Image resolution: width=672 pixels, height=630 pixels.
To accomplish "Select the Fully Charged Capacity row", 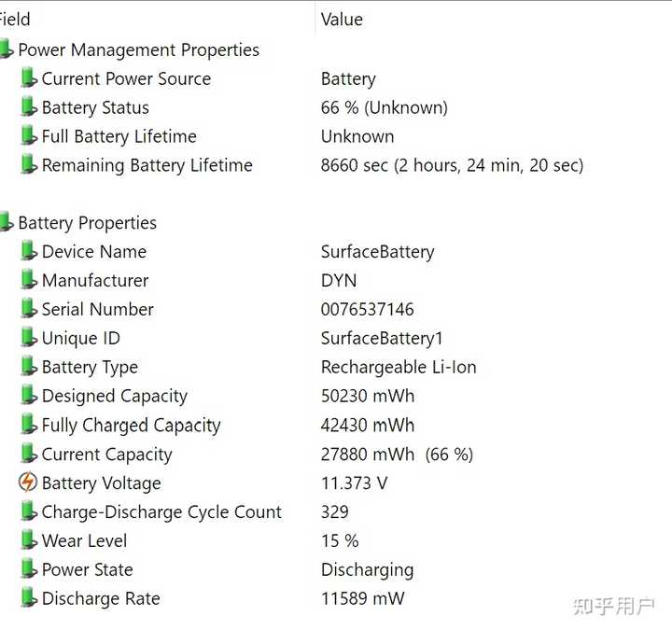I will (336, 426).
